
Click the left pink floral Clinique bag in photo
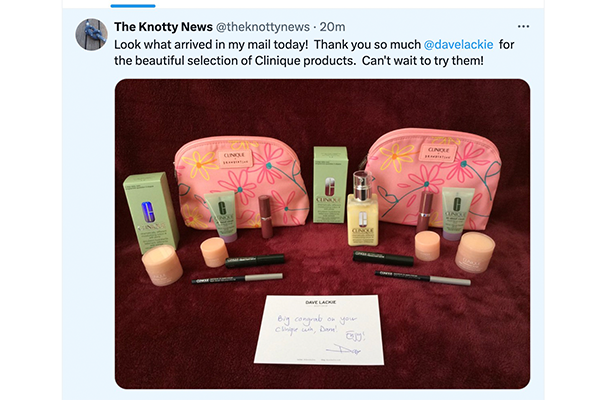[x=241, y=181]
